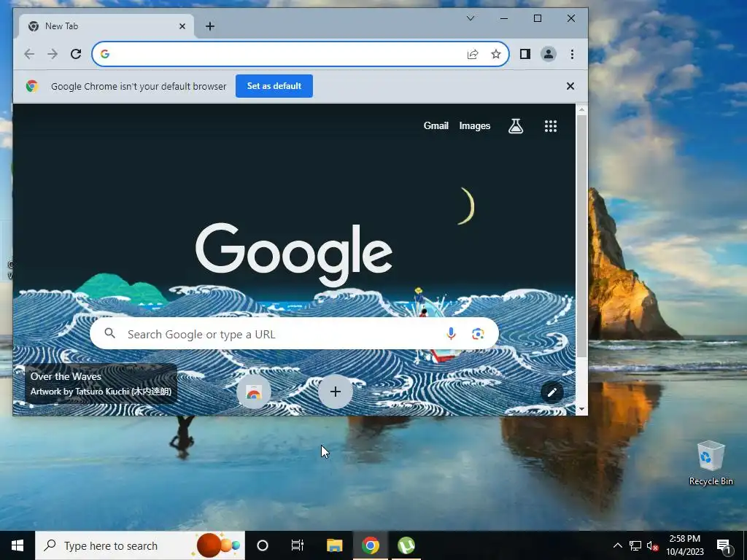Open the Windows Start menu

click(x=18, y=545)
